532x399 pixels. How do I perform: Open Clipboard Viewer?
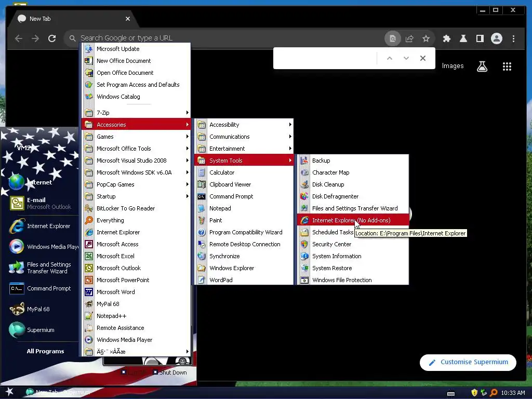tap(244, 184)
